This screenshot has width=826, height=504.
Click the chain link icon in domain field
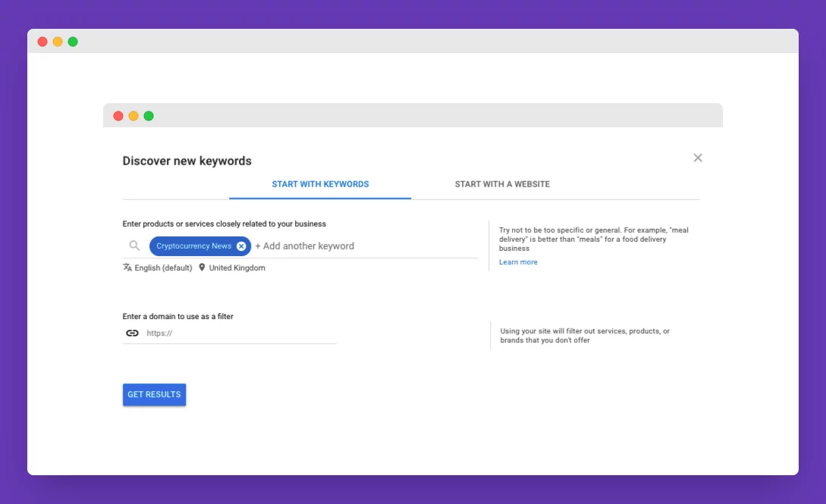[131, 333]
